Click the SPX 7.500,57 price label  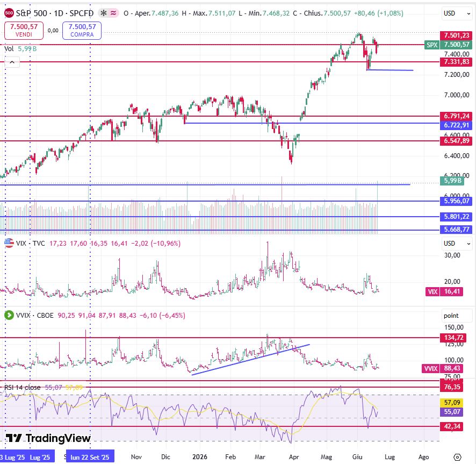[448, 45]
